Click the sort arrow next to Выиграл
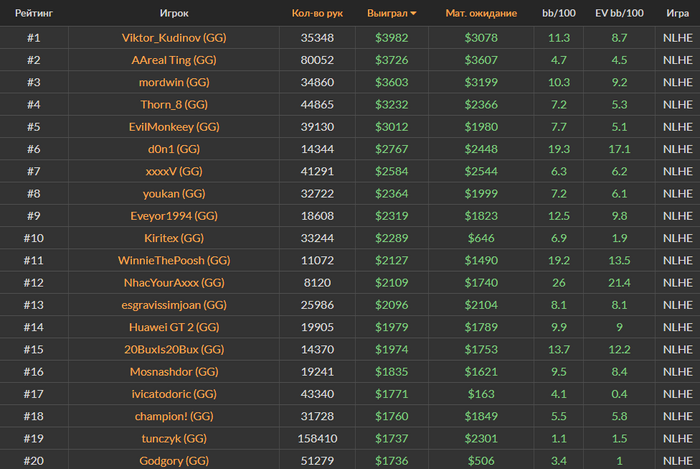This screenshot has height=469, width=700. [x=413, y=13]
